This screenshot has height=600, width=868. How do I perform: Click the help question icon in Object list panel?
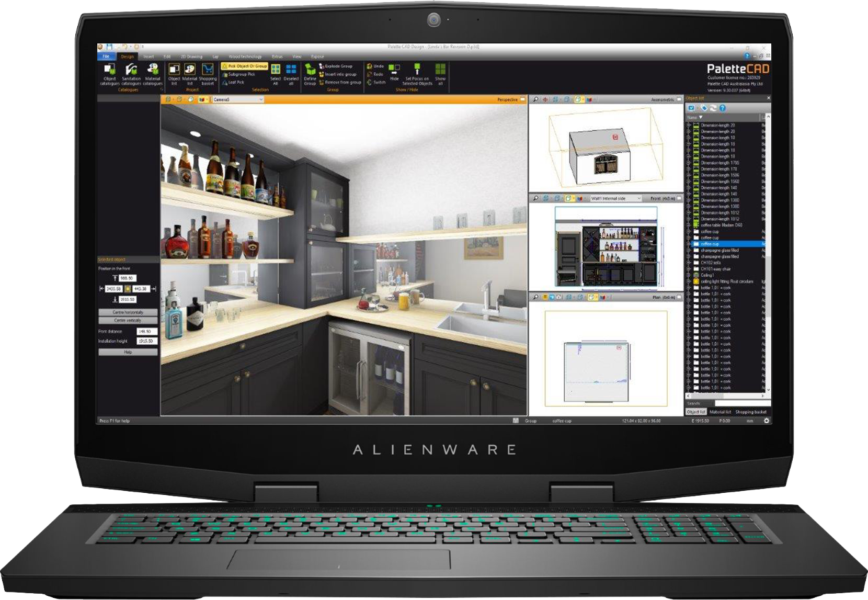click(x=722, y=108)
